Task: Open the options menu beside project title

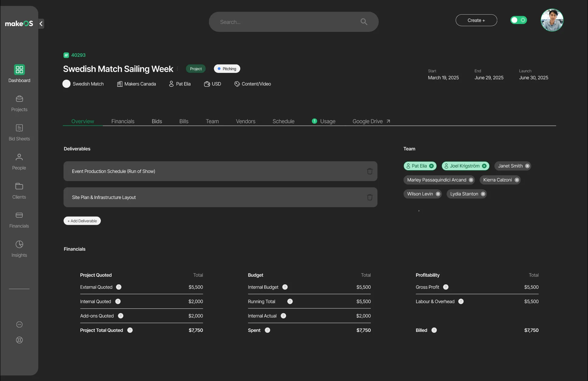Action: [178, 69]
